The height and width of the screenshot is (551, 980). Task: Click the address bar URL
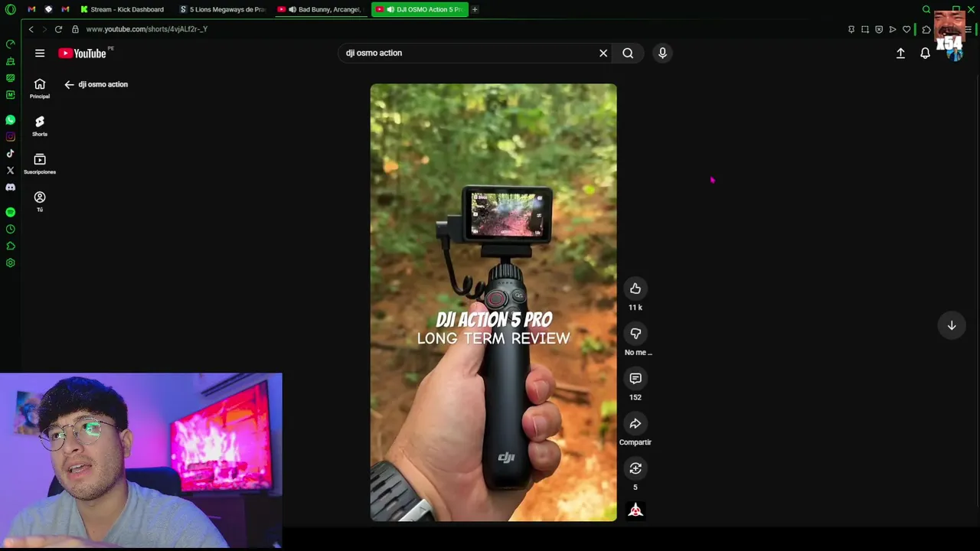coord(147,29)
